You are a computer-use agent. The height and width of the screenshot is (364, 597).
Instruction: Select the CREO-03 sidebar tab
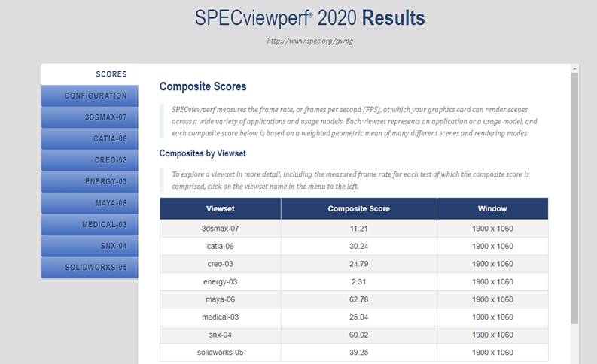90,160
